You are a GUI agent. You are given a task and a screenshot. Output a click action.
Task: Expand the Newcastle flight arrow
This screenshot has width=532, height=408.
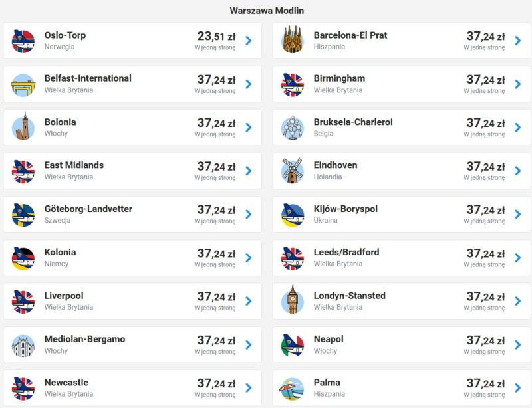point(249,388)
